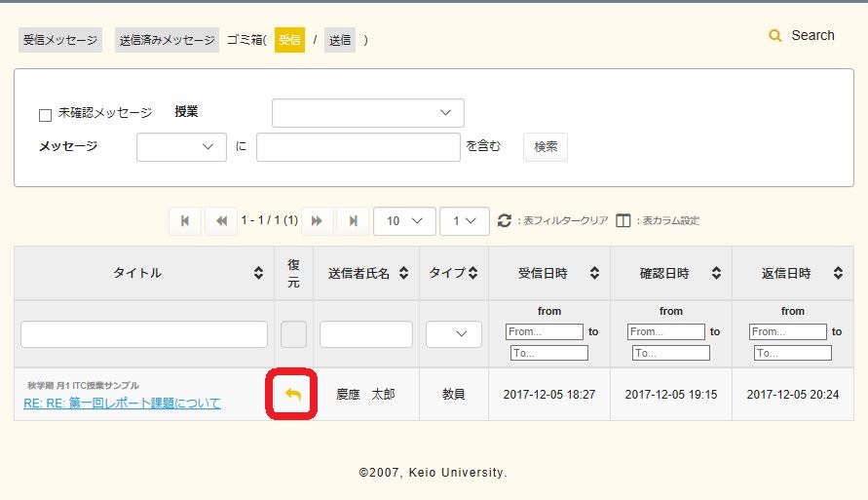
Task: Check the 未確認メッセージ checkbox
Action: 45,115
